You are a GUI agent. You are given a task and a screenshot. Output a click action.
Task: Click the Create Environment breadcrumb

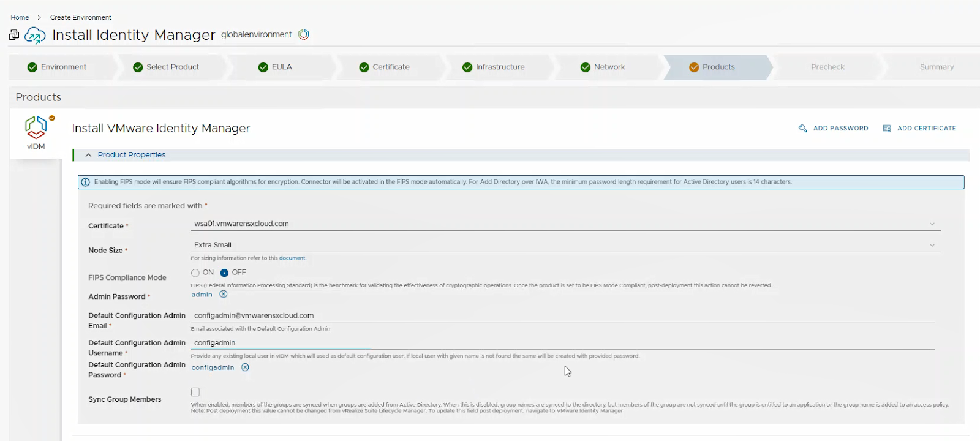click(x=81, y=17)
